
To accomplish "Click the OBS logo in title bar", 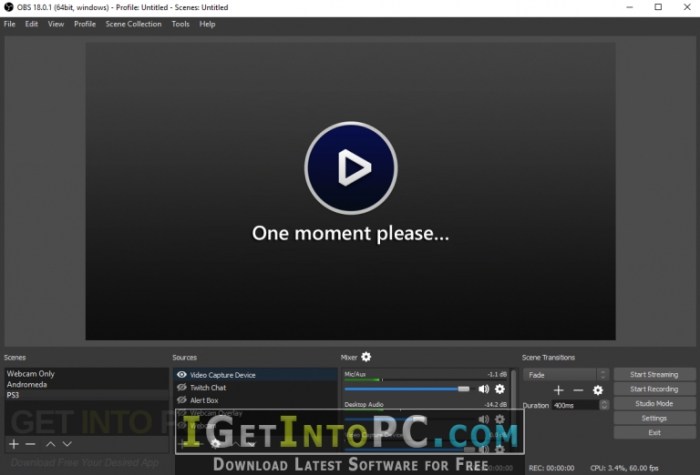I will click(x=8, y=7).
